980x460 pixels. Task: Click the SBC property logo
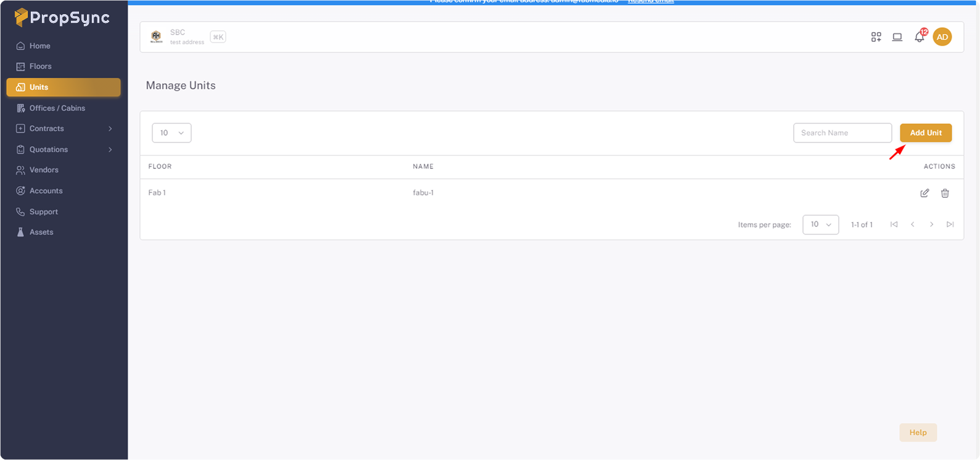click(157, 37)
